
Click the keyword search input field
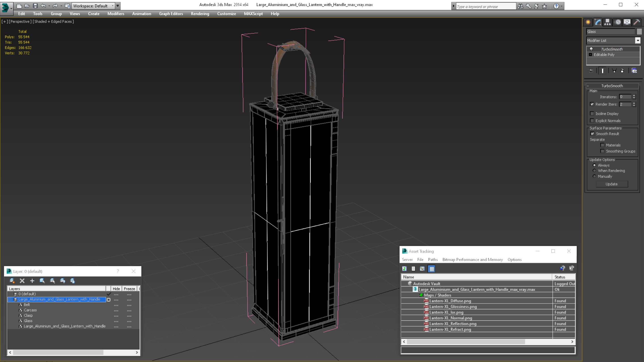coord(486,6)
